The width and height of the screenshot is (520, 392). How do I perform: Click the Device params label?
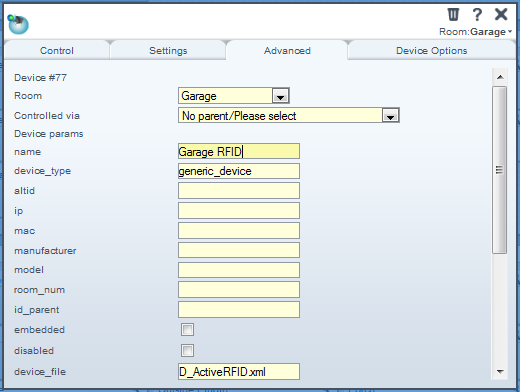pos(49,134)
